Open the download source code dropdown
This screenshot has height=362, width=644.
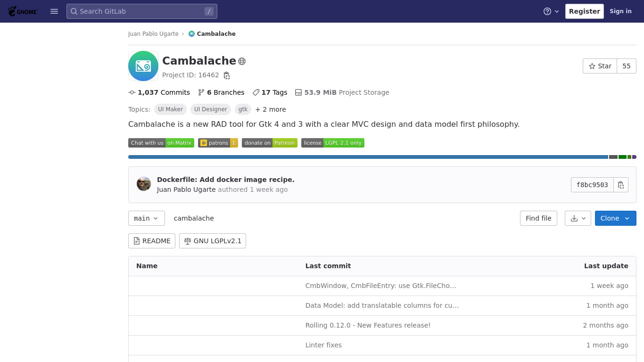(578, 218)
